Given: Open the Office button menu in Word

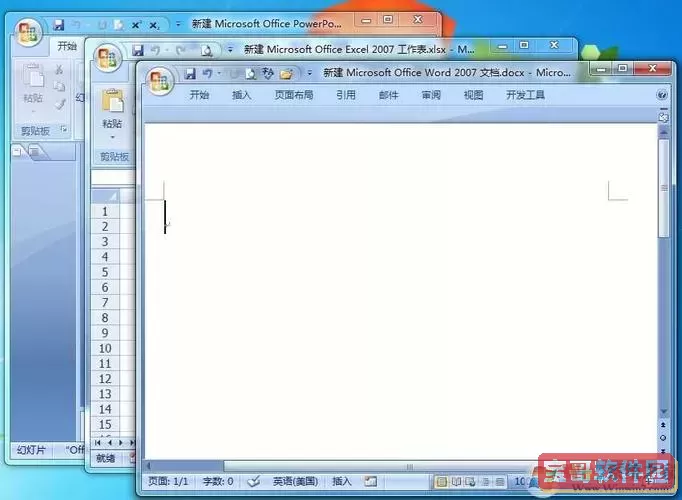Looking at the screenshot, I should (160, 81).
